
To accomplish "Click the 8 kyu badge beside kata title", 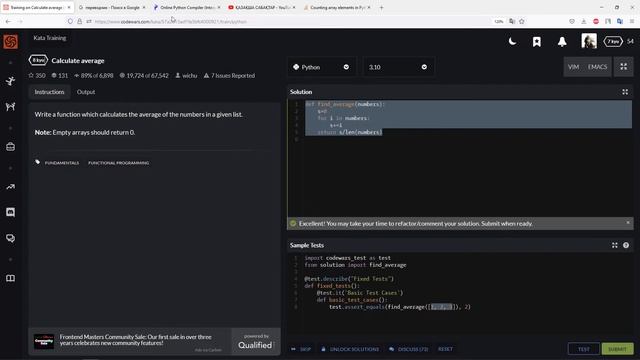I will [x=38, y=60].
